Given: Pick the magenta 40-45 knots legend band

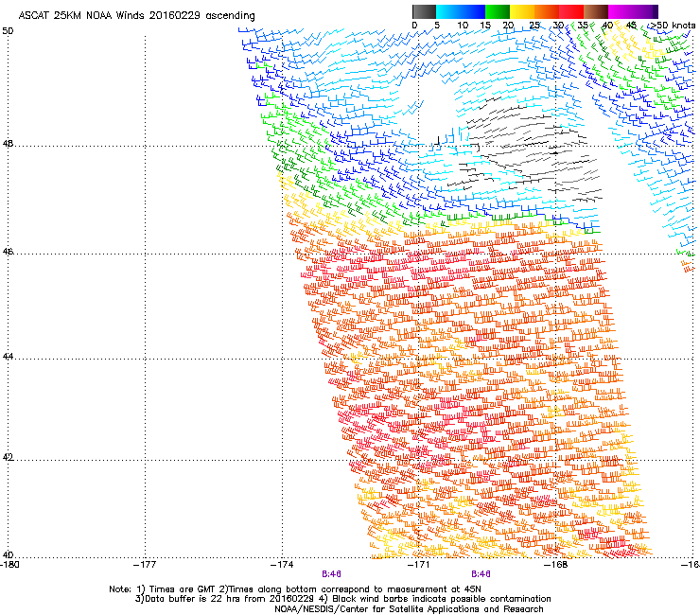Looking at the screenshot, I should [x=621, y=11].
